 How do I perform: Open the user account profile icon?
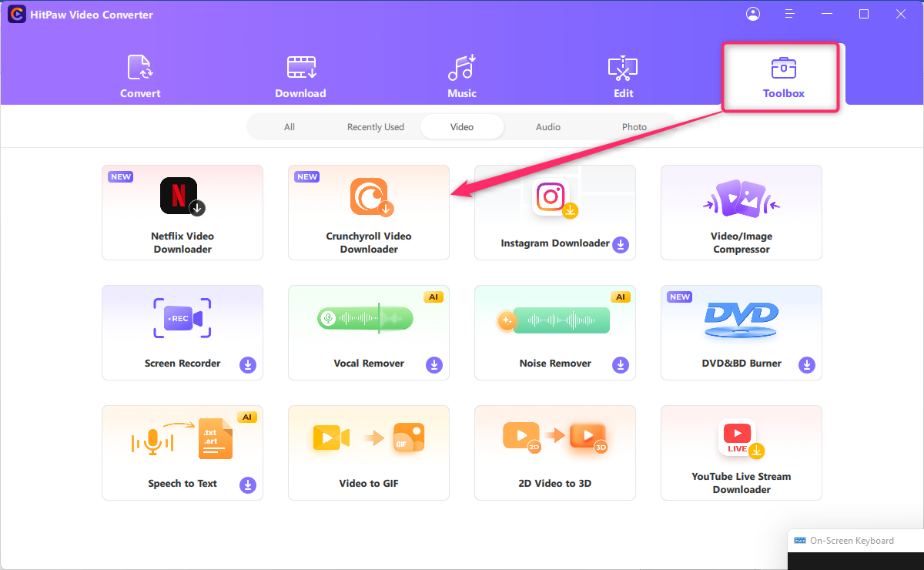(753, 14)
